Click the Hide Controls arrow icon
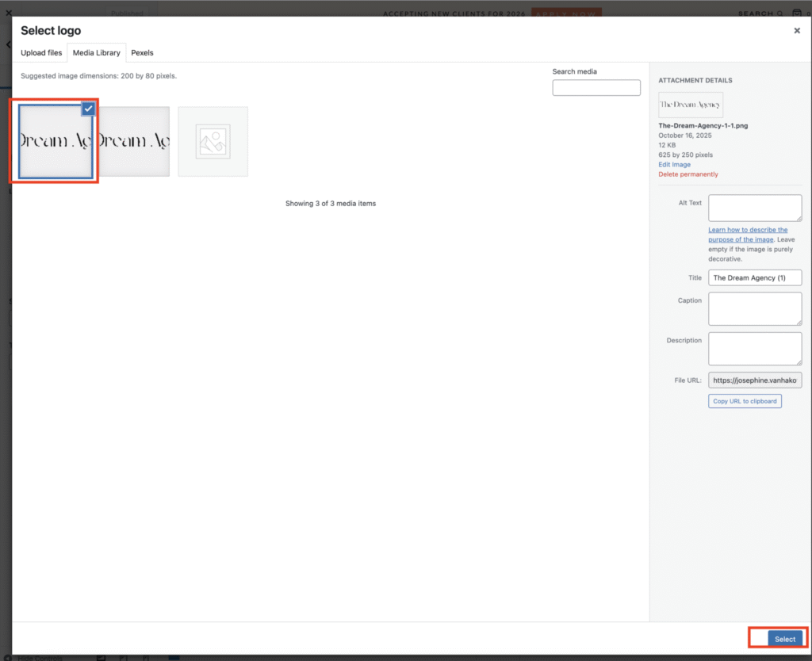This screenshot has height=661, width=812. click(8, 657)
